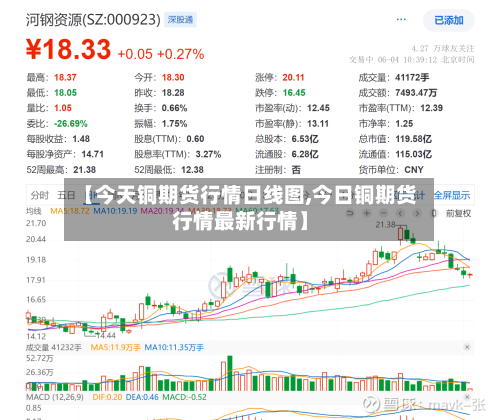Click the 深股通 tag badge
This screenshot has width=500, height=420.
tap(180, 20)
